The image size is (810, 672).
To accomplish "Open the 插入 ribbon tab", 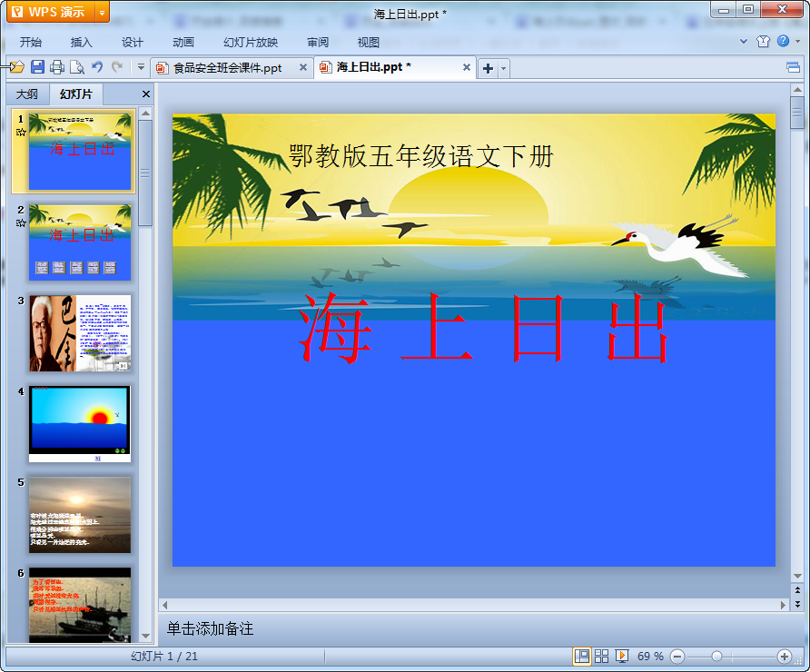I will pos(81,43).
